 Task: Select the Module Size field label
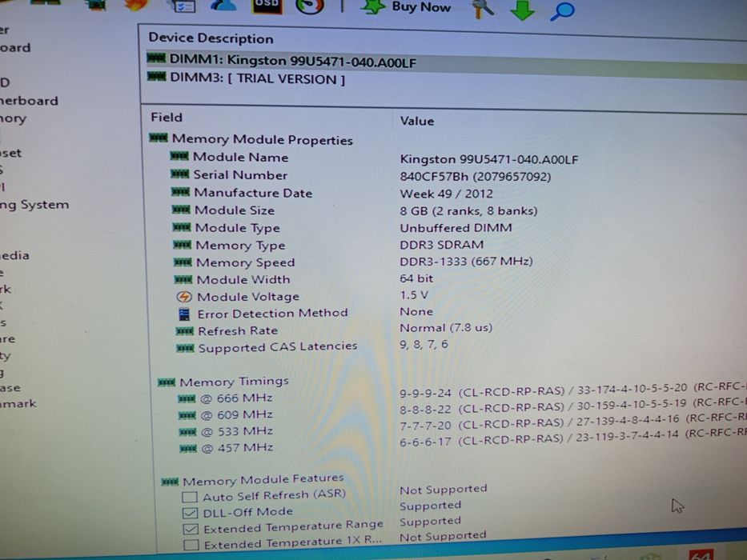coord(235,210)
